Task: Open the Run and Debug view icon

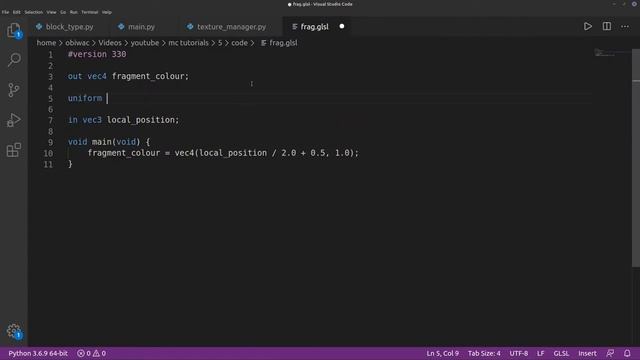Action: [14, 120]
